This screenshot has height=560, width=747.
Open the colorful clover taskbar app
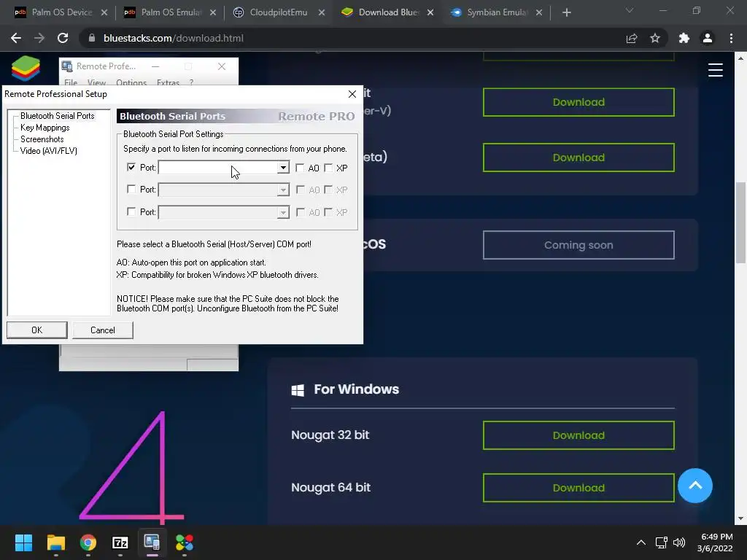(185, 542)
